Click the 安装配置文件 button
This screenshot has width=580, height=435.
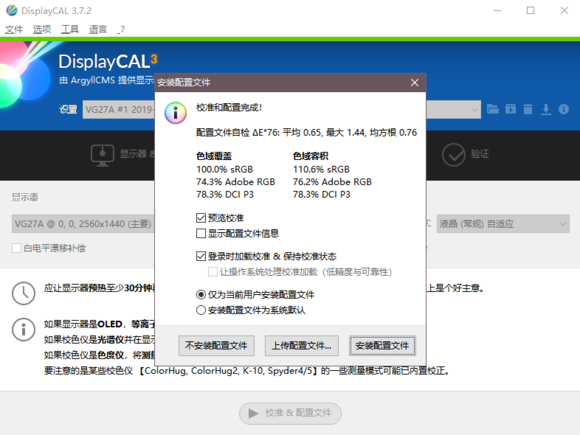coord(382,346)
